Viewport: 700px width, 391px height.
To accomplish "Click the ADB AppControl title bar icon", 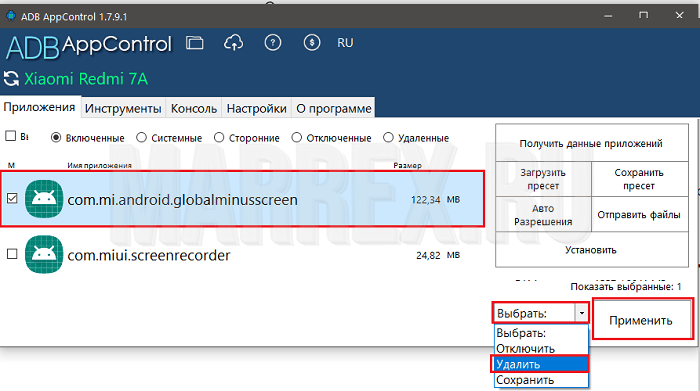I will pos(11,17).
